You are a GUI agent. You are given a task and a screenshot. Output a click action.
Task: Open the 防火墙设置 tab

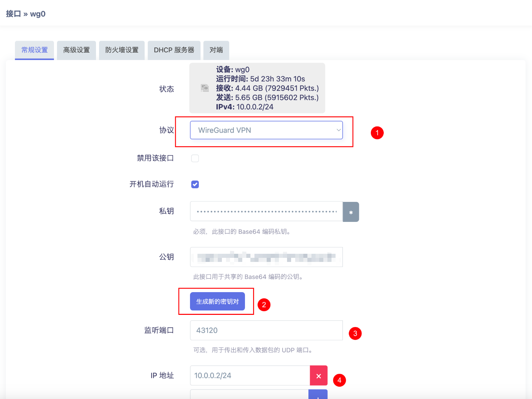point(122,50)
